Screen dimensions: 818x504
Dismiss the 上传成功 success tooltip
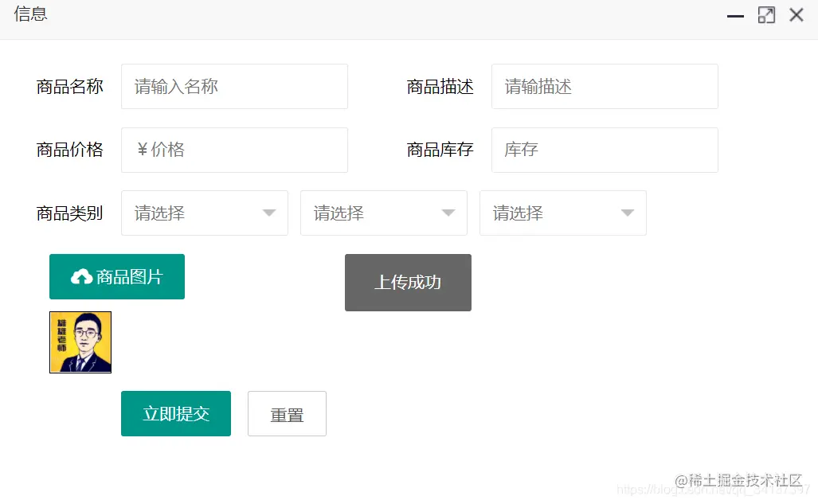(408, 282)
